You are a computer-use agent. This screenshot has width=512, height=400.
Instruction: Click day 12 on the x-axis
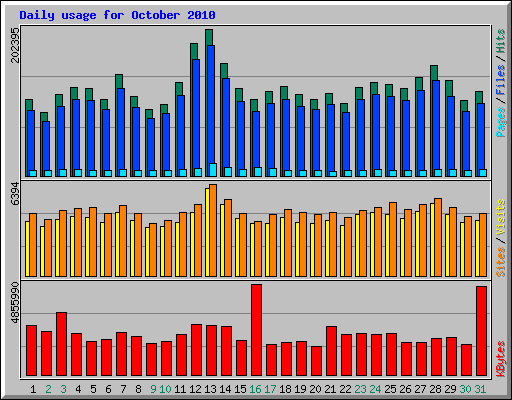tap(195, 389)
